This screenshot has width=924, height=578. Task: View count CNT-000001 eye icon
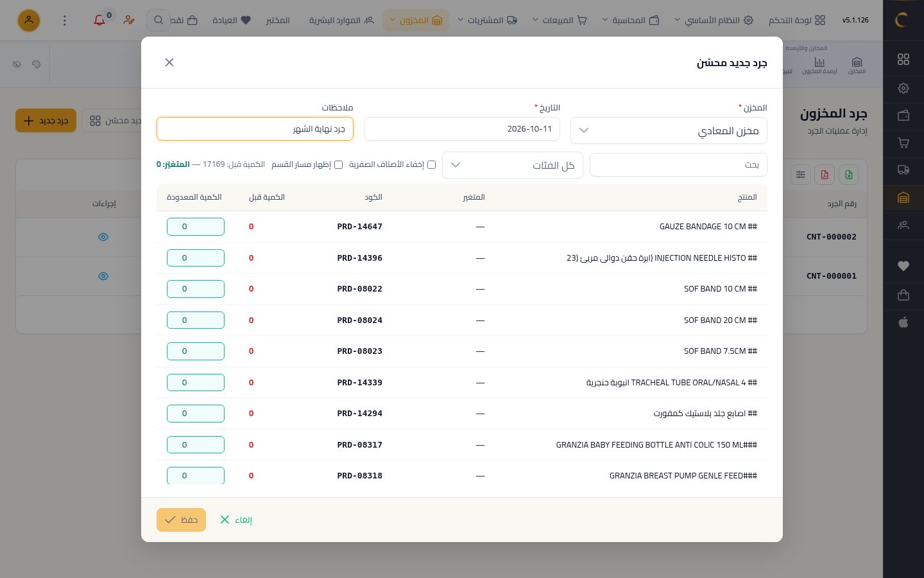coord(103,276)
